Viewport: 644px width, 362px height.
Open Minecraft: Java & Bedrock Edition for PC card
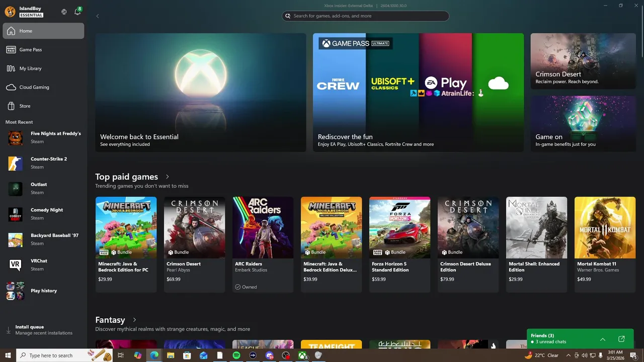pos(126,244)
